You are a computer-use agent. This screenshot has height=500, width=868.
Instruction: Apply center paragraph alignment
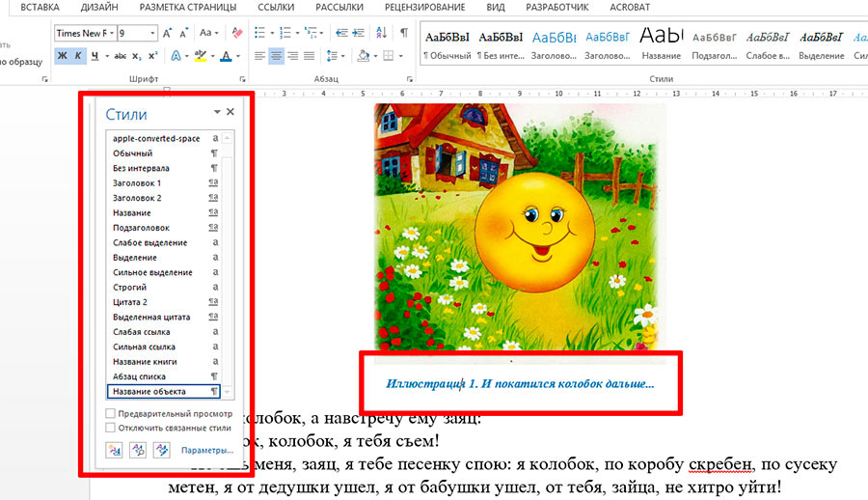tap(276, 56)
